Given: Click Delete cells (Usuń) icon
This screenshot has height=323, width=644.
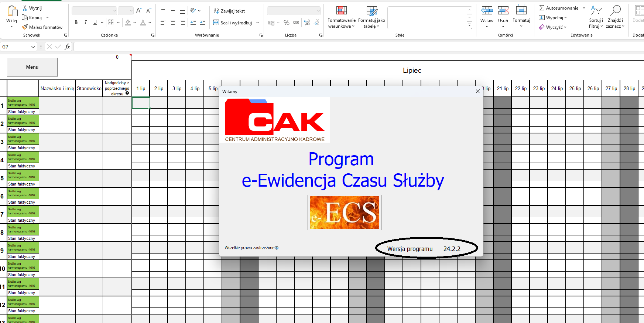Looking at the screenshot, I should coord(503,10).
